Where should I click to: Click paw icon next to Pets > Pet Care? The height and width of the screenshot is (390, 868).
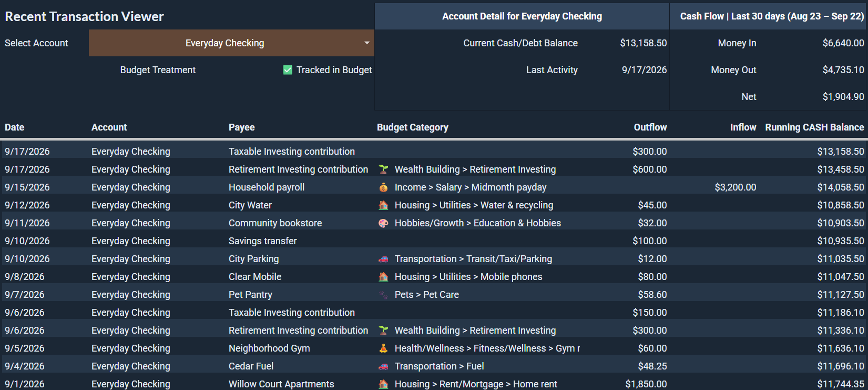(x=384, y=295)
